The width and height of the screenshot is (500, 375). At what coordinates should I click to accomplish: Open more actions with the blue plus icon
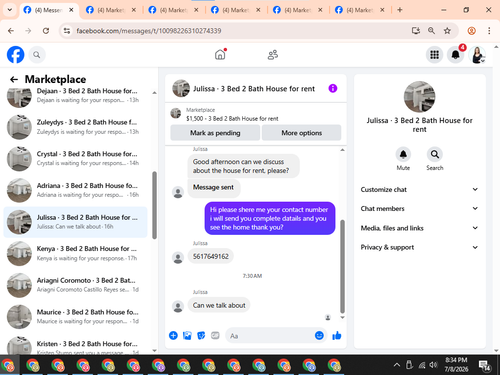click(173, 335)
